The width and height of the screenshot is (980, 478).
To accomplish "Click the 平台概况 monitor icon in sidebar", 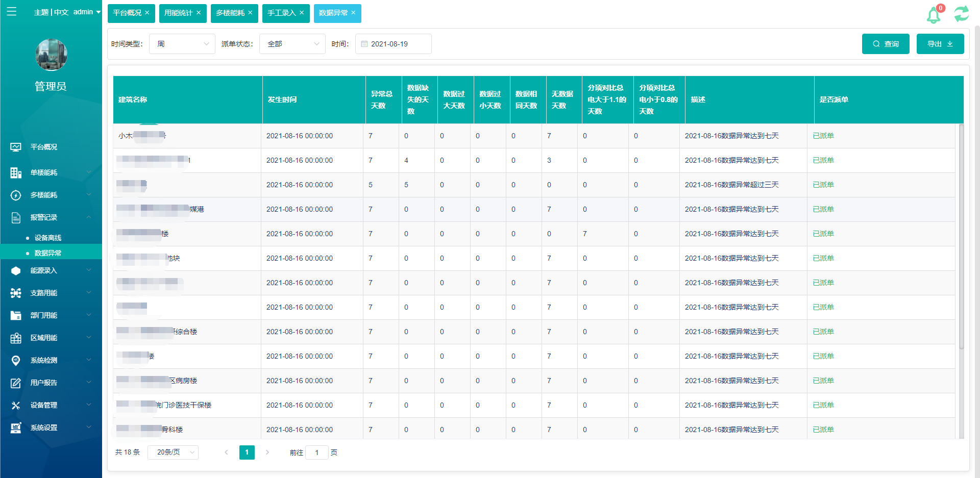I will coord(16,147).
